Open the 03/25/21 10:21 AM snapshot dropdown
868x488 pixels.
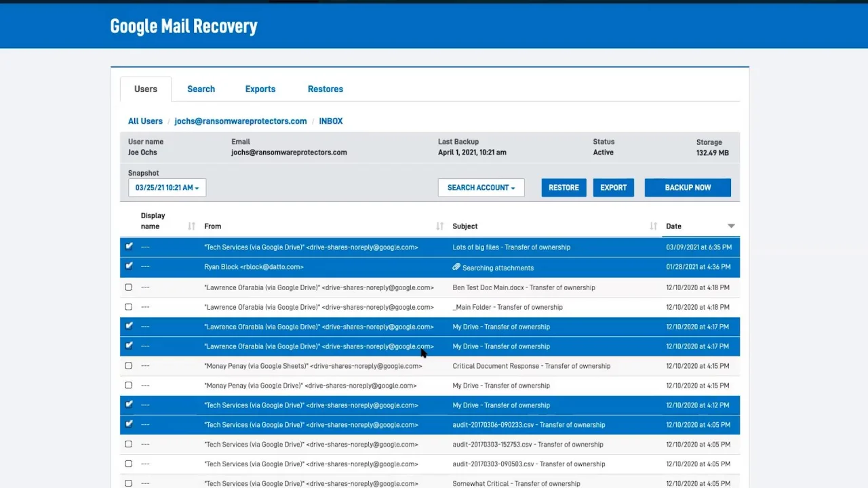[167, 188]
